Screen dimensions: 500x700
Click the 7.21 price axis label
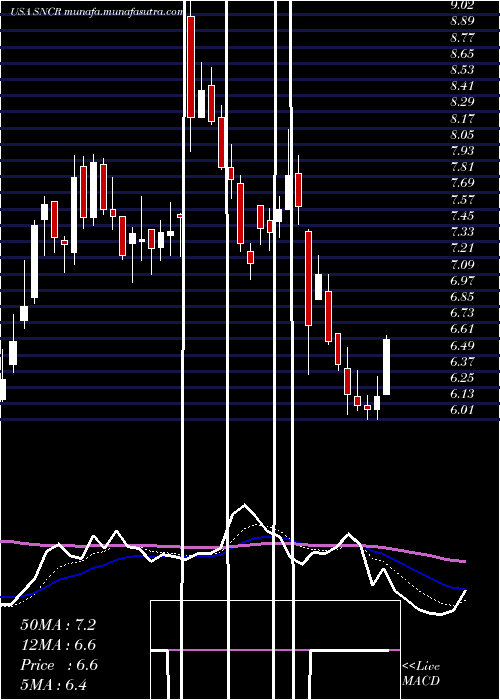[x=462, y=248]
